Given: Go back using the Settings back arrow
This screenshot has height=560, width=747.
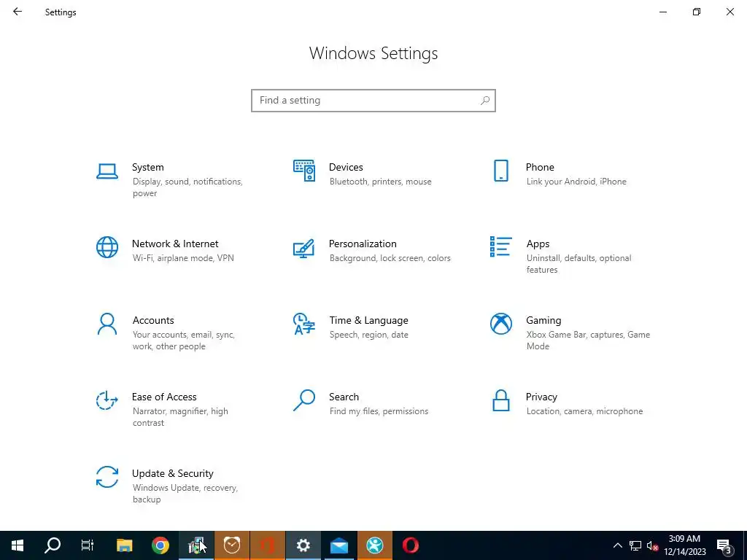Looking at the screenshot, I should 18,12.
